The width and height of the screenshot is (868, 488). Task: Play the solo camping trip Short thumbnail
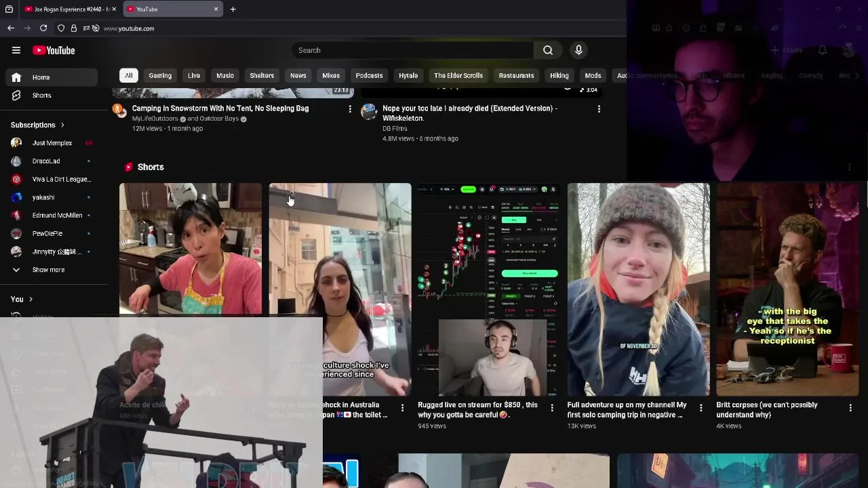point(639,289)
